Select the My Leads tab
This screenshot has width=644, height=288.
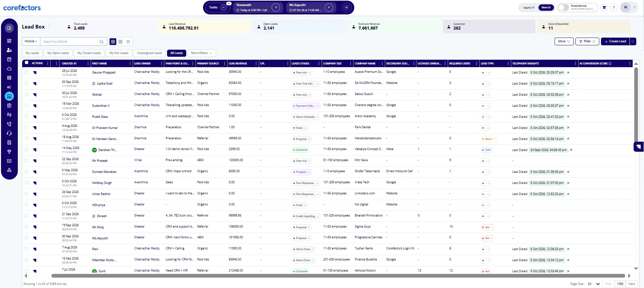(32, 53)
